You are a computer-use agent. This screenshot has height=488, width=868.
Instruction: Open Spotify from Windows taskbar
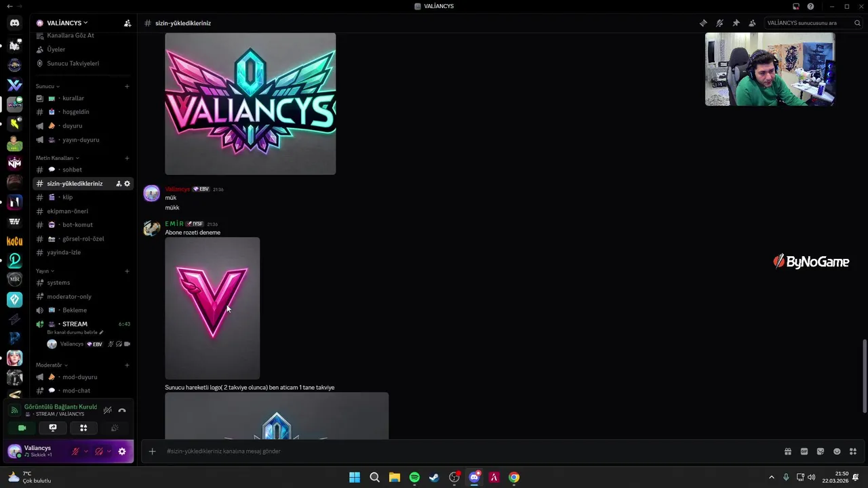414,477
